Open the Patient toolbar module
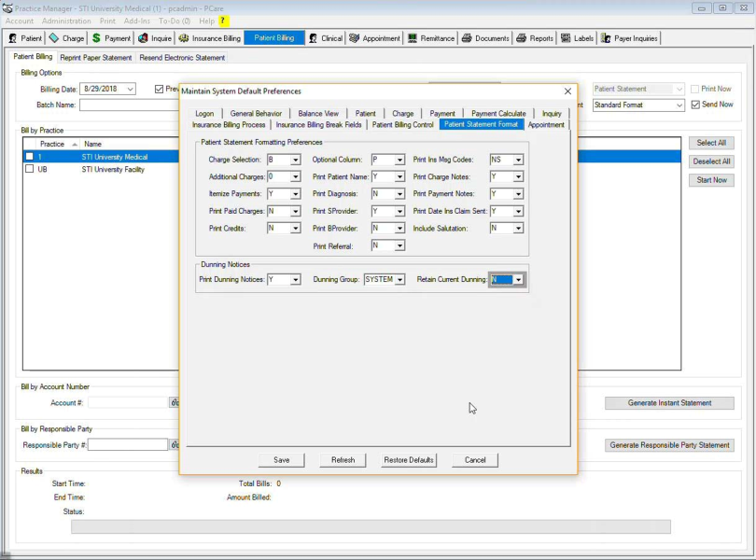Screen dimensions: 756x560 (25, 38)
